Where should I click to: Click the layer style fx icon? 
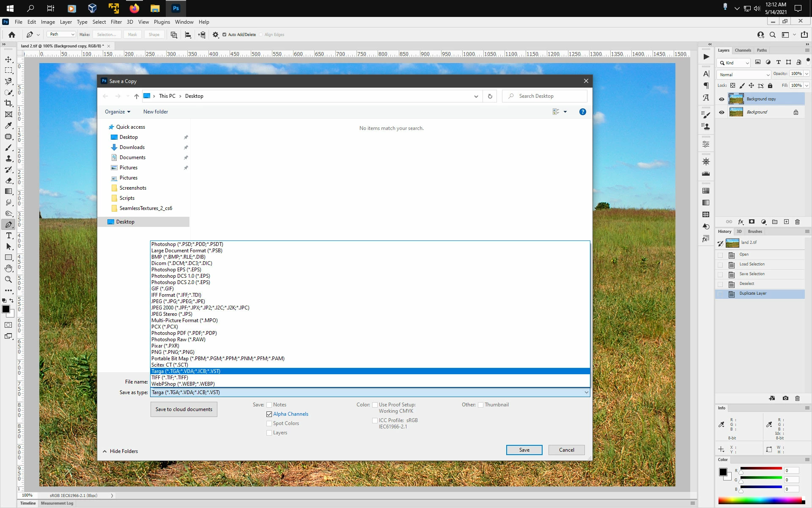(x=741, y=222)
